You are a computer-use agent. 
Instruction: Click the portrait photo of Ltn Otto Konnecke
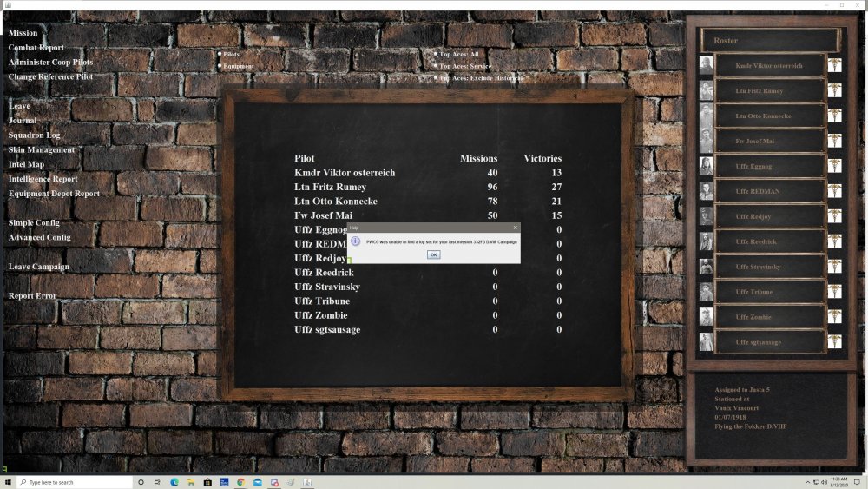[x=706, y=116]
